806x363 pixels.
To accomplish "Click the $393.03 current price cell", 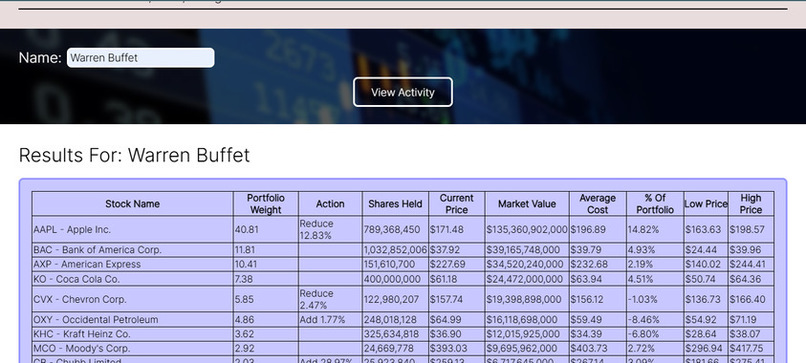I will point(456,348).
